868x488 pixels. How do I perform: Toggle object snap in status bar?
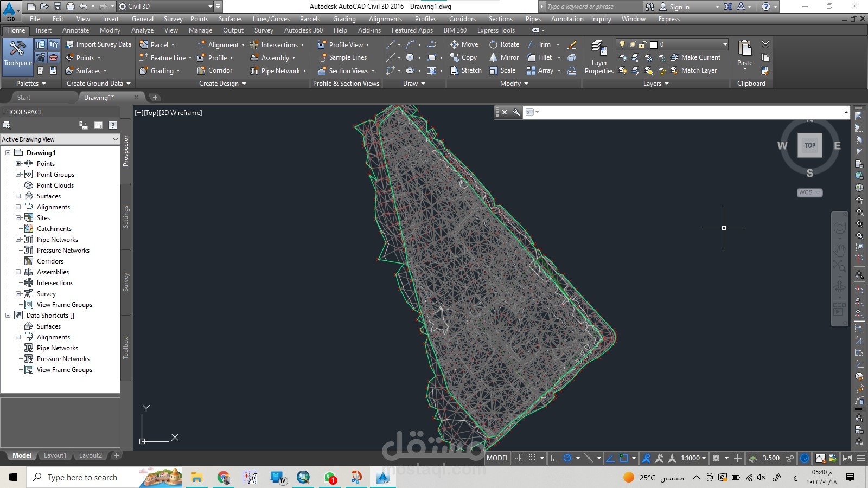624,458
